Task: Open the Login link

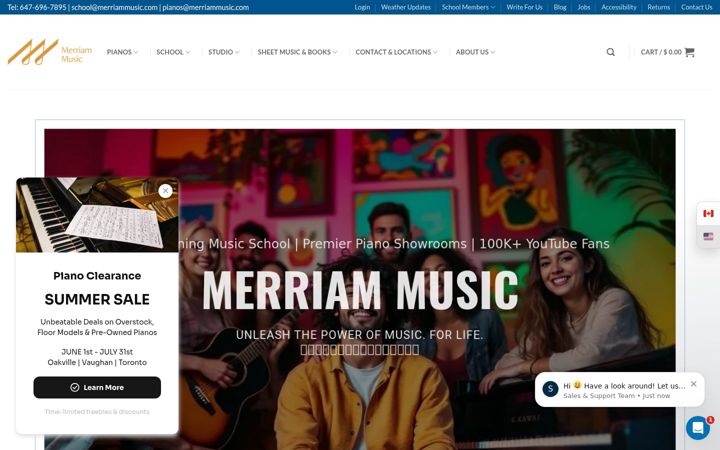Action: point(362,7)
